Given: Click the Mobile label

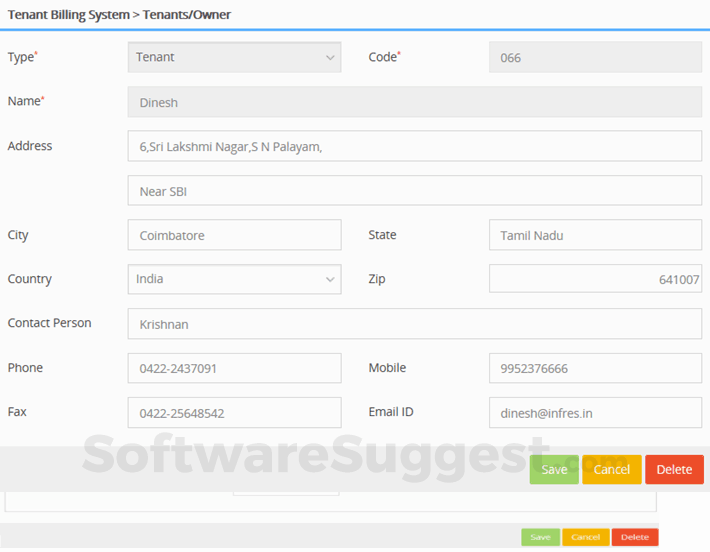Looking at the screenshot, I should pos(387,368).
